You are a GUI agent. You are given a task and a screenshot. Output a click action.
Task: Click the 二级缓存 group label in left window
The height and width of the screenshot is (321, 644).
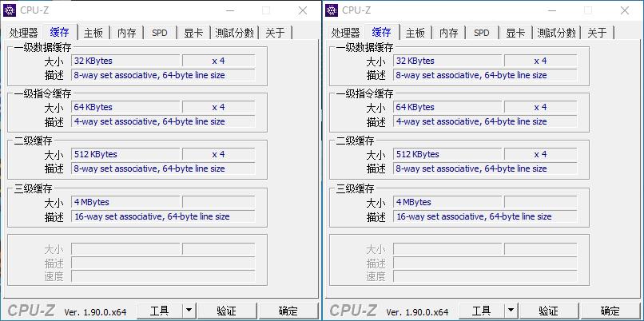coord(34,141)
